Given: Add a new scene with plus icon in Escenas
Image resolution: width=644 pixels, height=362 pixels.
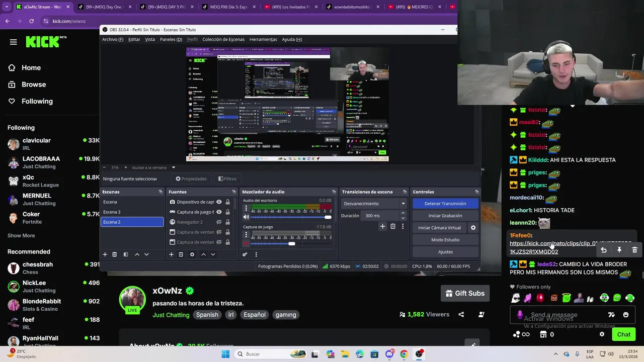Looking at the screenshot, I should point(105,254).
